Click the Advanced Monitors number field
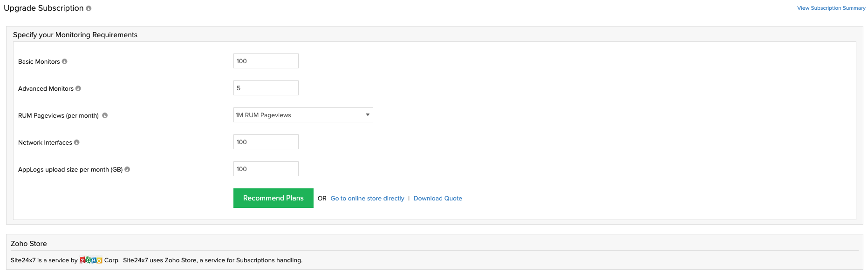868x273 pixels. [266, 88]
